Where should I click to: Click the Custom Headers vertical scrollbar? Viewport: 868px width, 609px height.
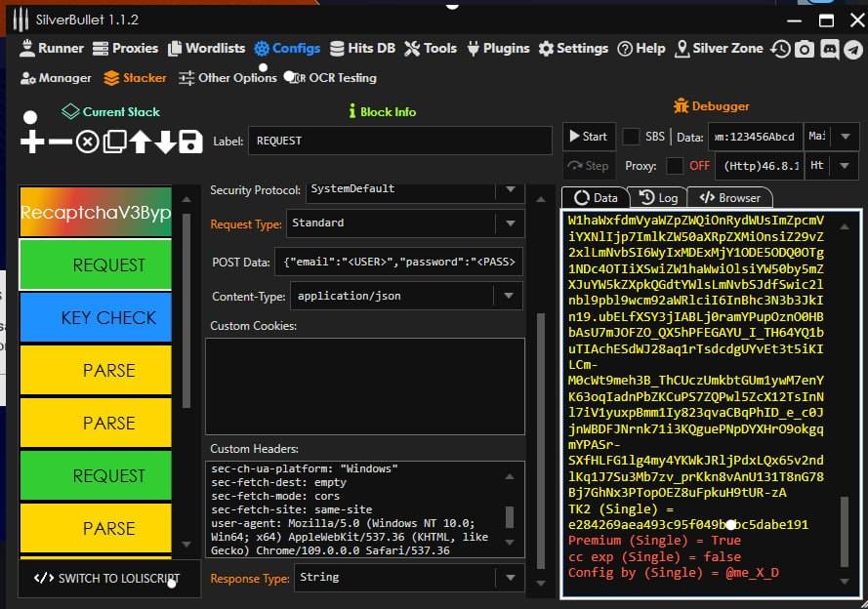pos(509,516)
